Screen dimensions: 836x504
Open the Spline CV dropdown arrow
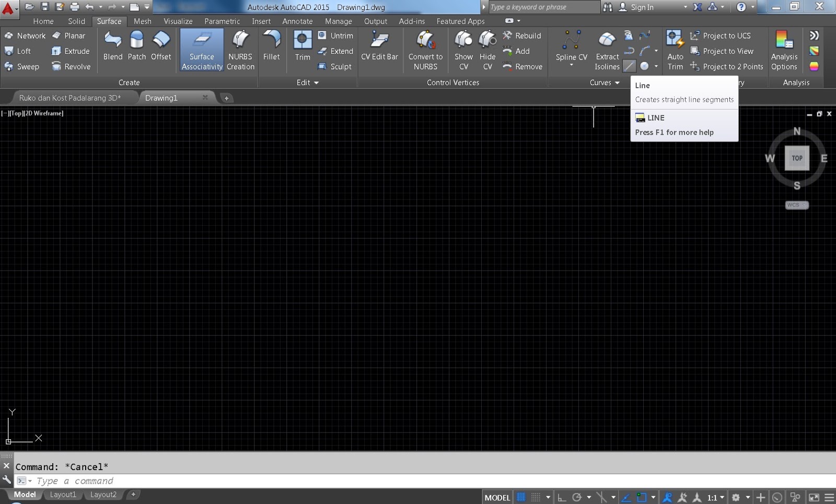pyautogui.click(x=572, y=65)
